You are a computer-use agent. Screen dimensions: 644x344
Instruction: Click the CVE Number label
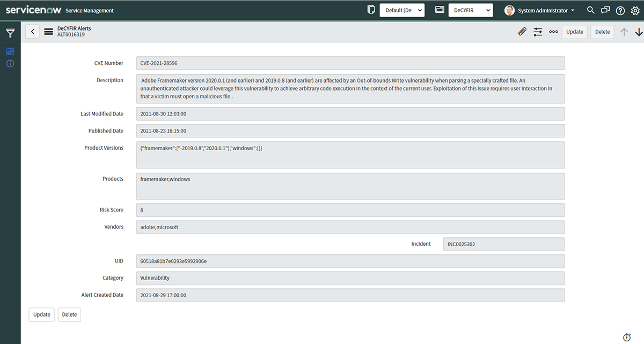click(x=109, y=63)
